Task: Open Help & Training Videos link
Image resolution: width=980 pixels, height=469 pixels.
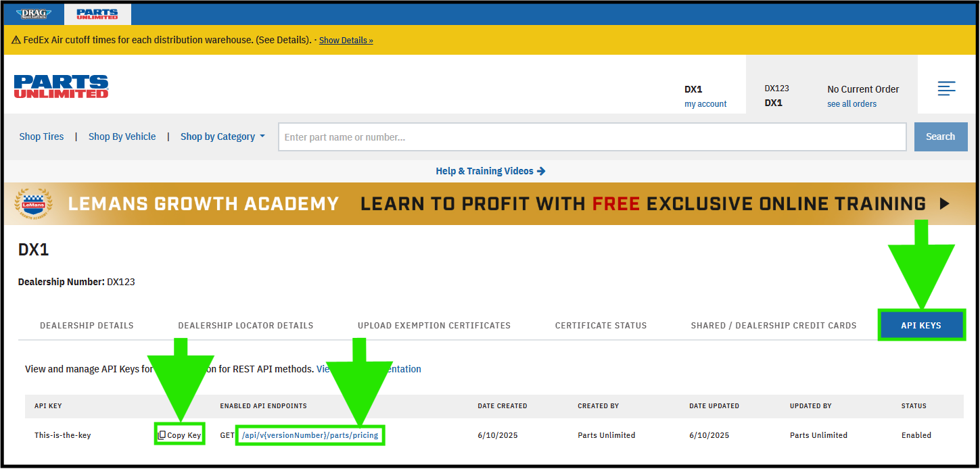Action: [x=490, y=171]
